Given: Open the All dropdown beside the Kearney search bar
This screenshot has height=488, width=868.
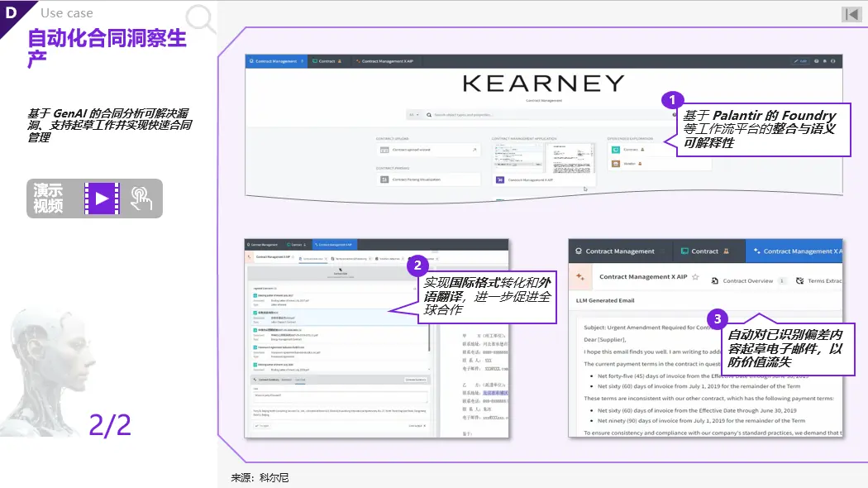Looking at the screenshot, I should point(413,115).
